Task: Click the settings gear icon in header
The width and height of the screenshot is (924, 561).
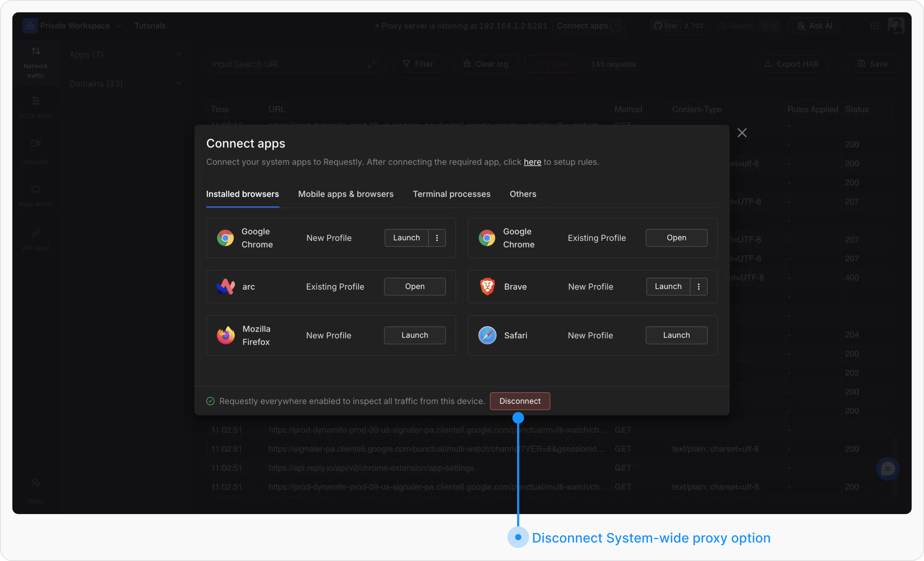Action: [874, 26]
